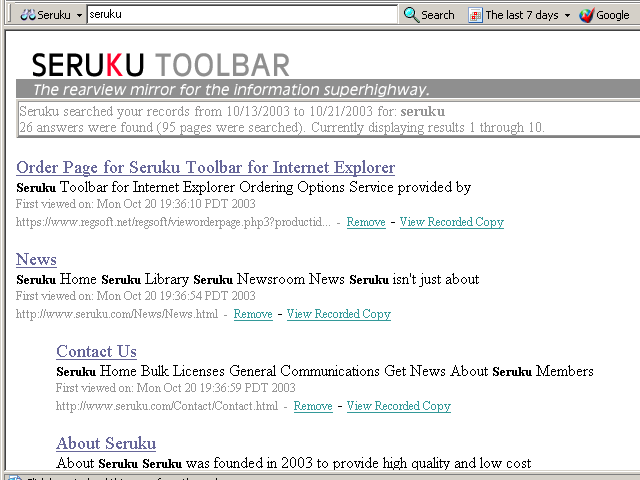640x480 pixels.
Task: Click the Seruku binoculars toolbar icon
Action: [x=28, y=15]
